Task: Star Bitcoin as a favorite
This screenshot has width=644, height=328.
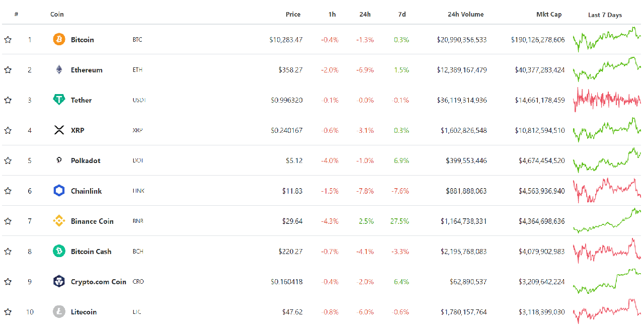Action: click(x=8, y=39)
